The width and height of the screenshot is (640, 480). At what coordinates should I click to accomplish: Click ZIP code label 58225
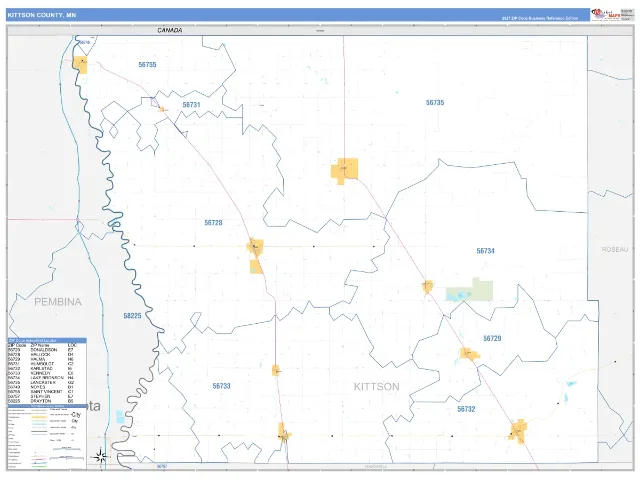click(132, 316)
